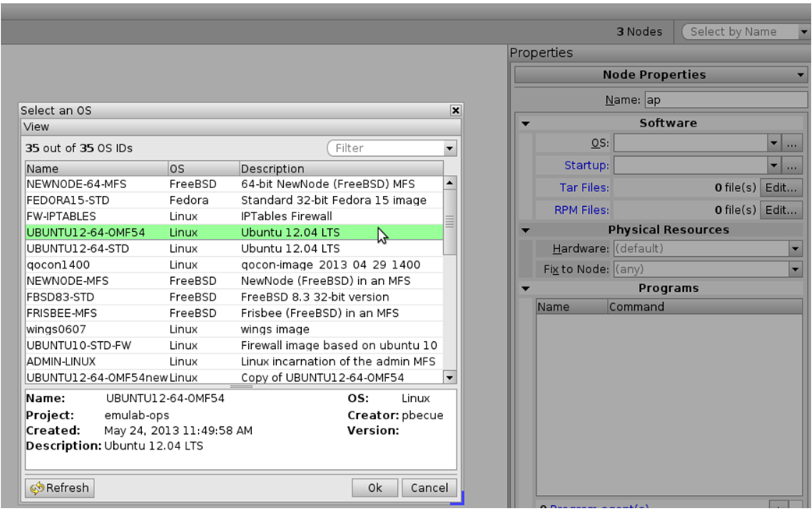Screen dimensions: 812x509
Task: Click the Tar Files label link
Action: [584, 187]
